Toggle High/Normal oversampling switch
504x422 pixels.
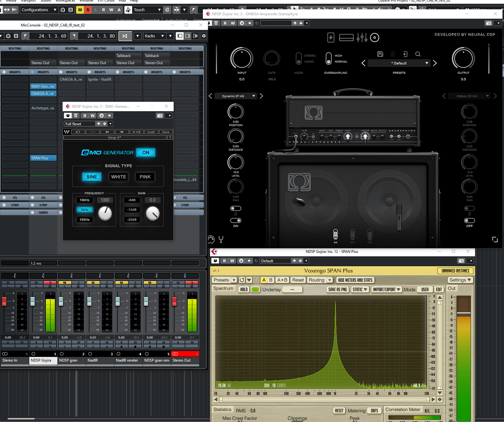click(329, 59)
